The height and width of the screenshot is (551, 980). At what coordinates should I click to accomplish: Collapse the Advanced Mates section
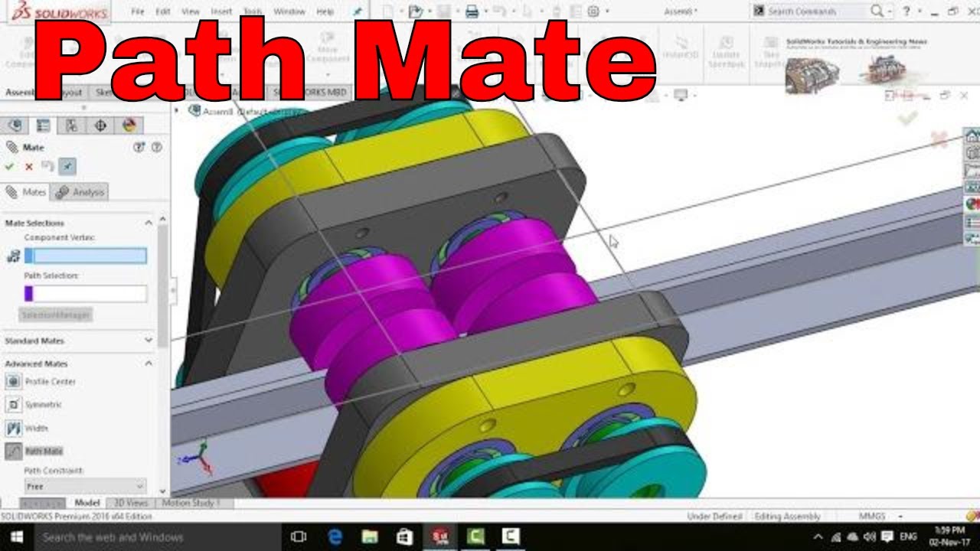pos(149,364)
